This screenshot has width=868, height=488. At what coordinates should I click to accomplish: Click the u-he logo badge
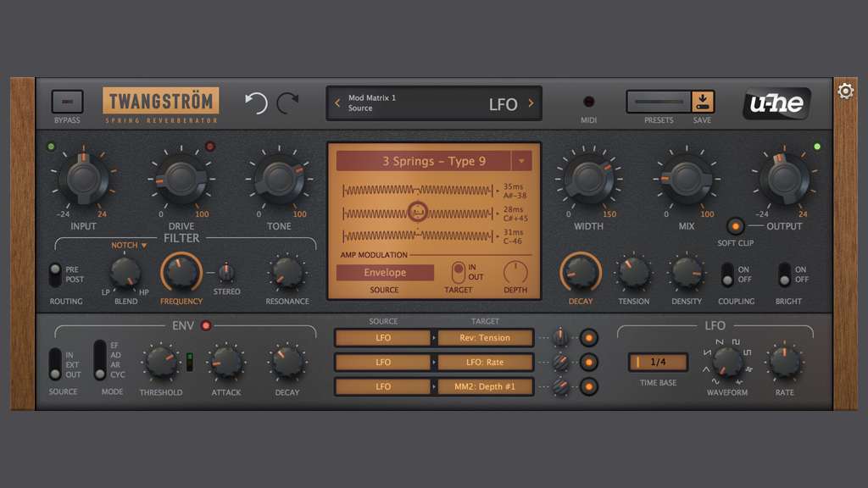(776, 103)
